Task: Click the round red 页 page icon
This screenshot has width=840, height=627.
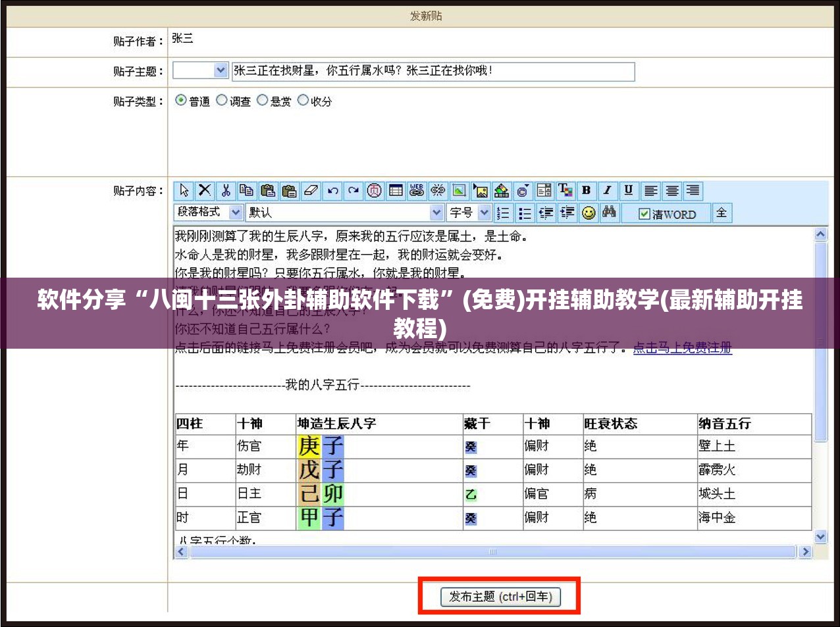Action: (x=375, y=191)
